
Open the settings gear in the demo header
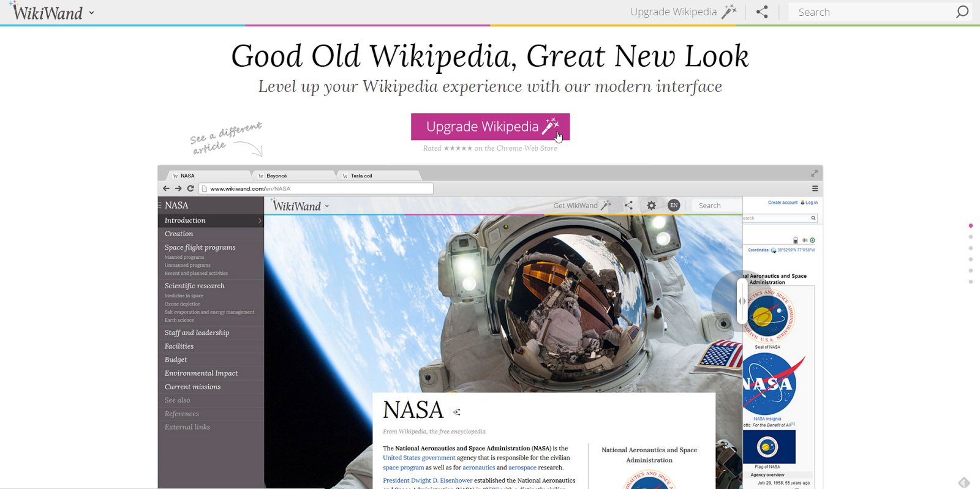coord(651,206)
